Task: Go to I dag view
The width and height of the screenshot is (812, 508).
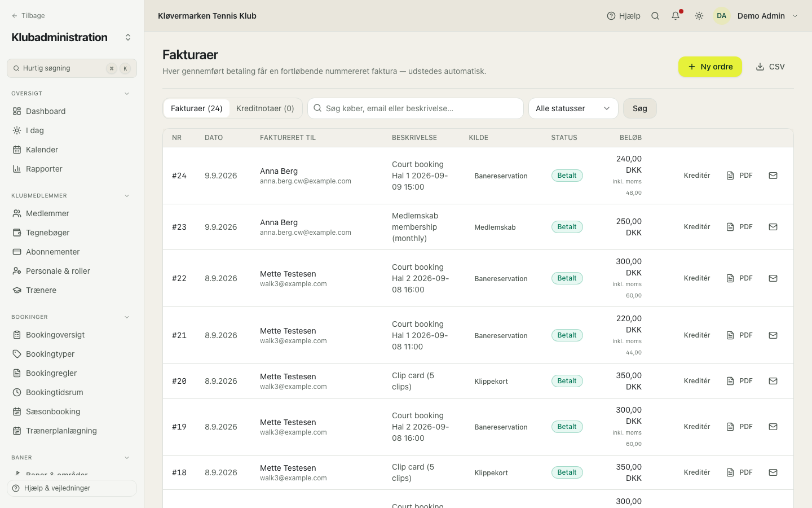Action: pos(72,130)
